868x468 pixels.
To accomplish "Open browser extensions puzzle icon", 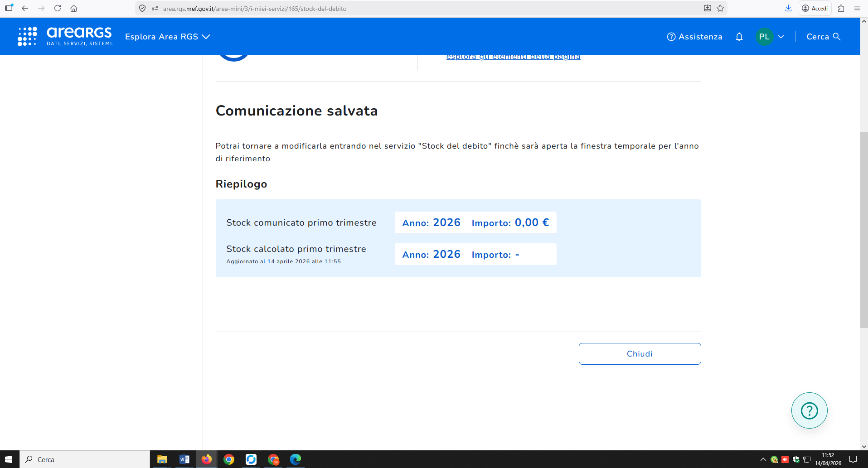I will click(841, 8).
